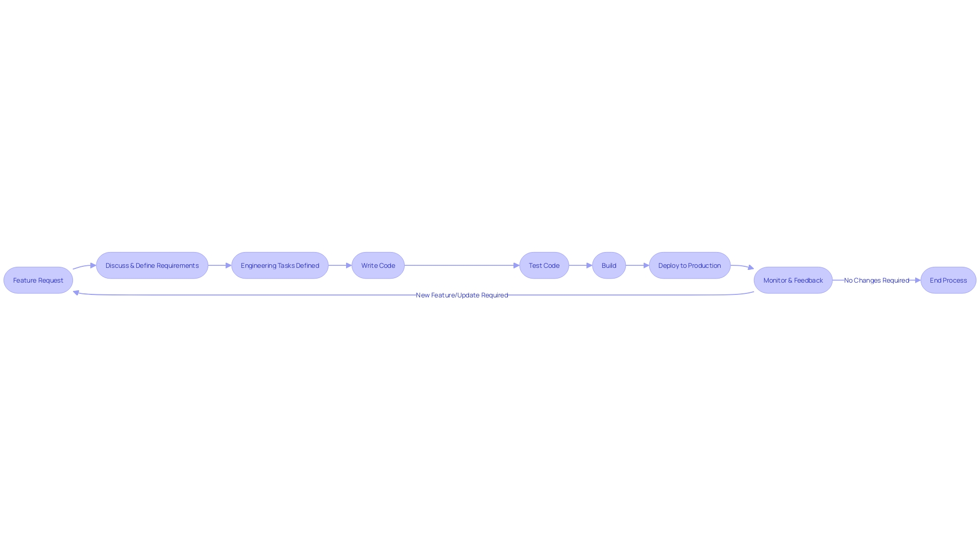Click the Feature Request node

click(38, 280)
